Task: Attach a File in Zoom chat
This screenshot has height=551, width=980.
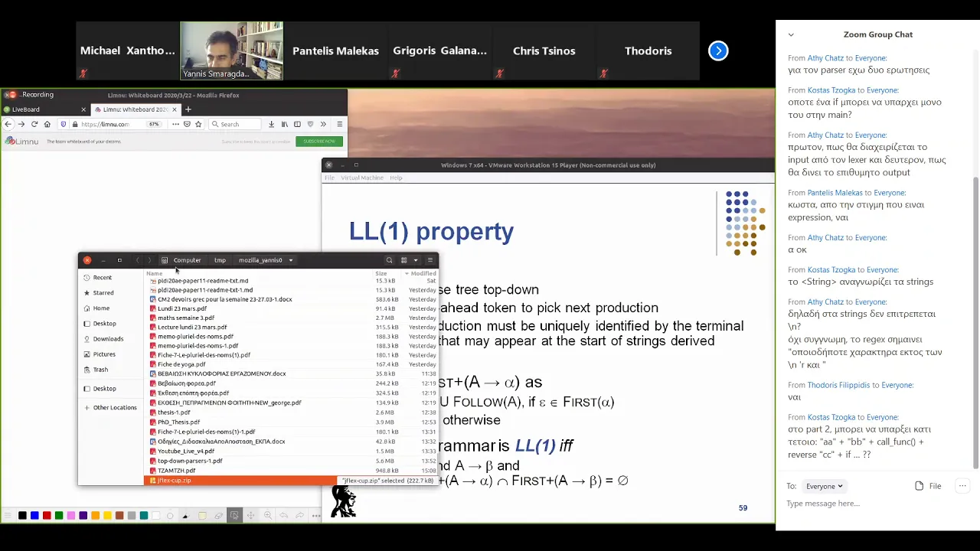Action: [928, 486]
